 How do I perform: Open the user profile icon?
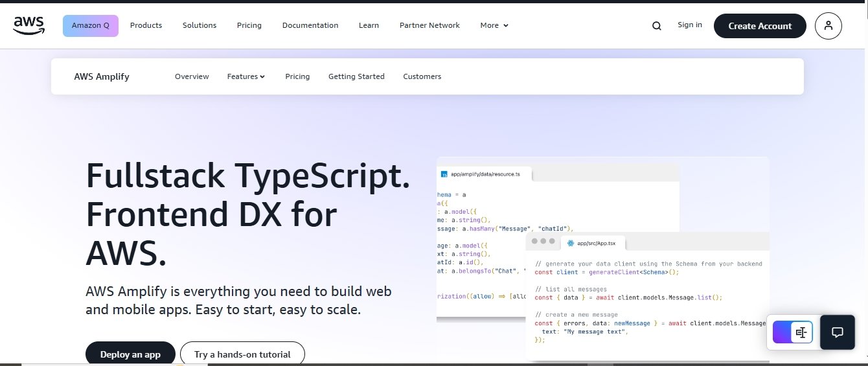click(x=828, y=26)
